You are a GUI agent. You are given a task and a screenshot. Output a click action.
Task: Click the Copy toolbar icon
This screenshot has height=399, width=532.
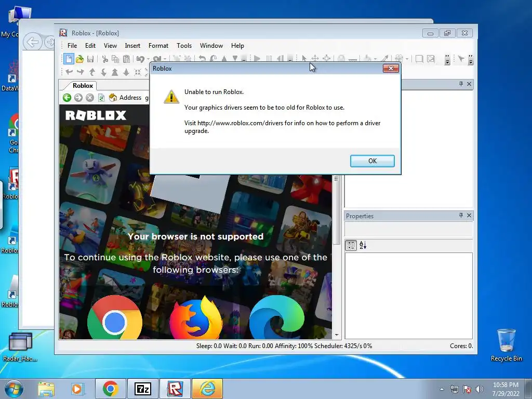pyautogui.click(x=115, y=59)
